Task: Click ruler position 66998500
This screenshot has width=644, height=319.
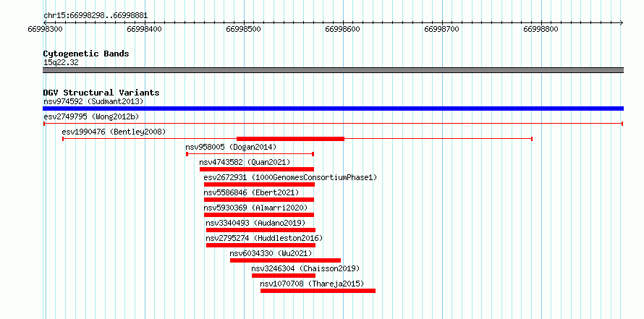Action: point(244,29)
